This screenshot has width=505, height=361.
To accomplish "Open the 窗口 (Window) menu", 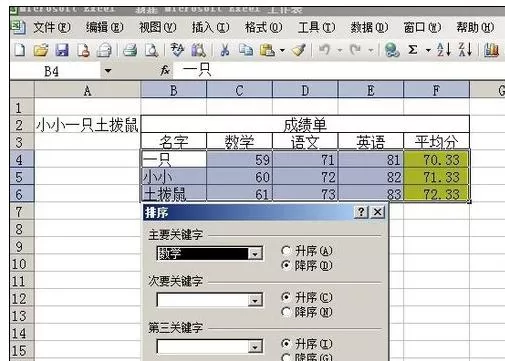I will pyautogui.click(x=422, y=27).
